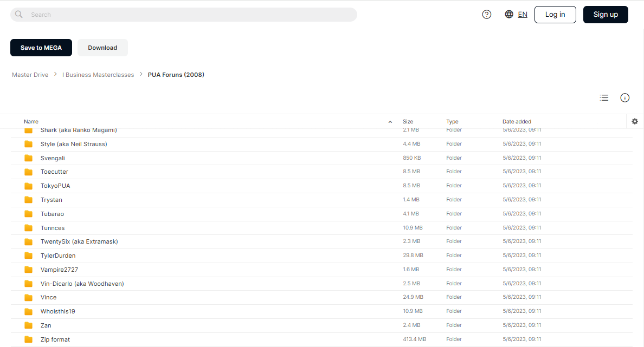644x347 pixels.
Task: Select the TwentySix (aka Extramask) folder name
Action: pyautogui.click(x=79, y=241)
